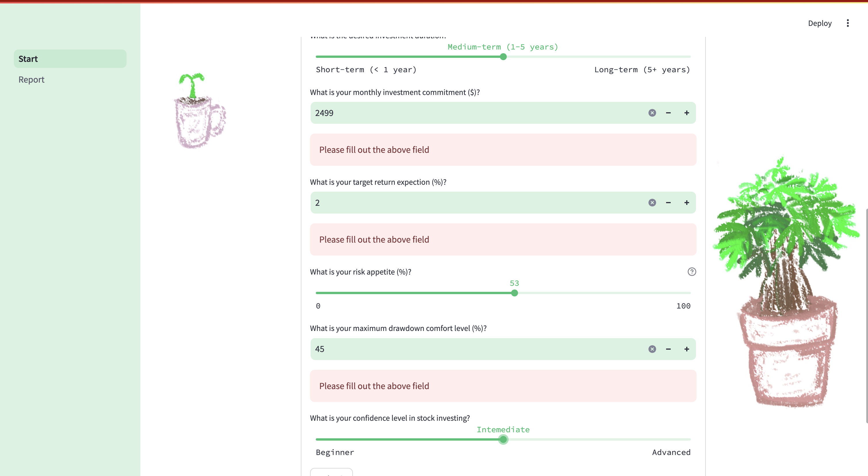Decrement the maximum drawdown value

coord(668,349)
